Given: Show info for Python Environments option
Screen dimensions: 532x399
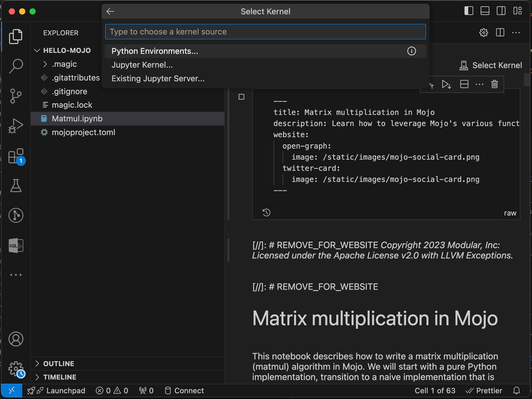Looking at the screenshot, I should [x=412, y=51].
